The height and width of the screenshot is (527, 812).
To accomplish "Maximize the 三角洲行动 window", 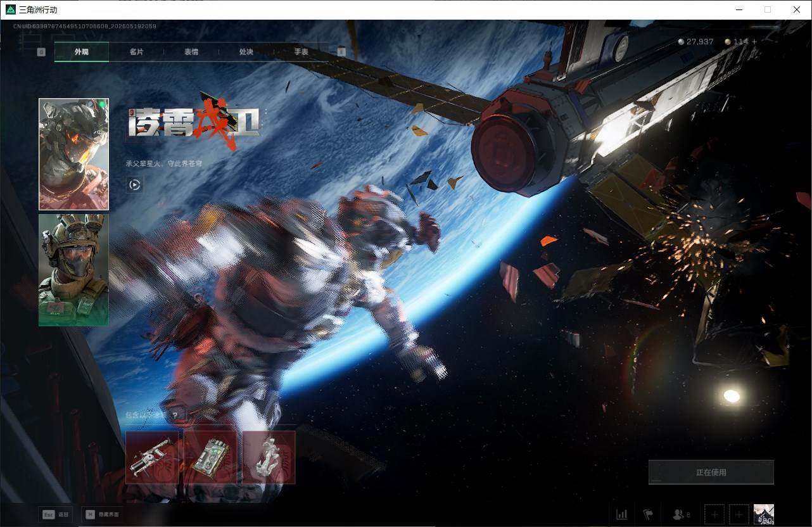I will point(768,10).
